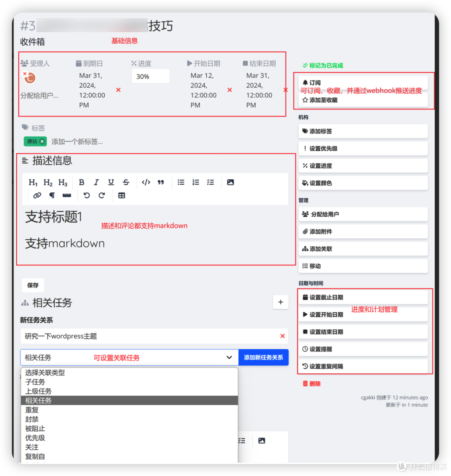The height and width of the screenshot is (476, 451).
Task: Delete the task via 删除
Action: [312, 384]
